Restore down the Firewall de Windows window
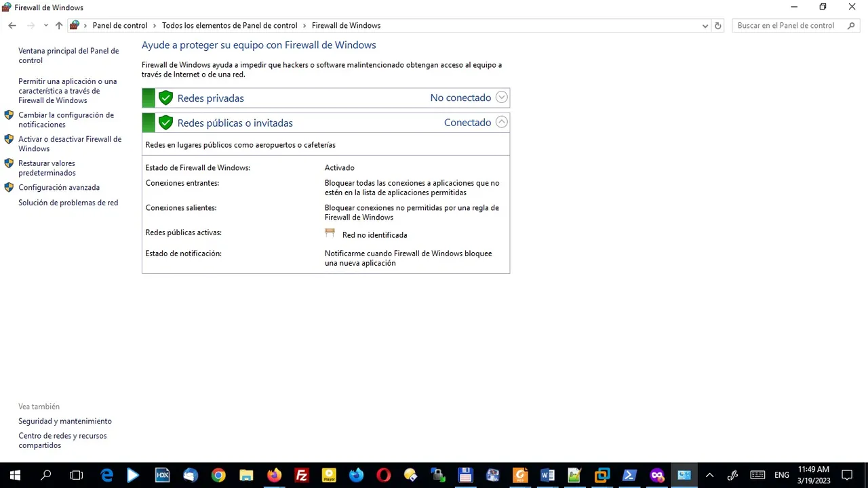868x488 pixels. [x=823, y=7]
